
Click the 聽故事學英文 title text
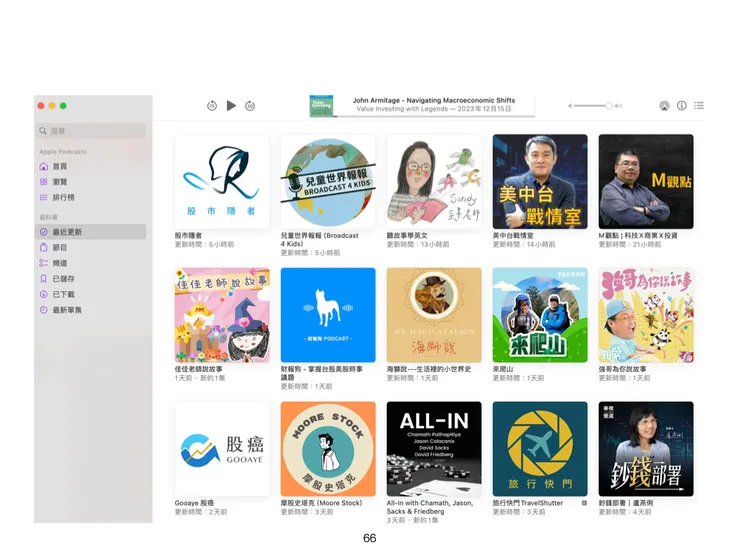[x=407, y=235]
